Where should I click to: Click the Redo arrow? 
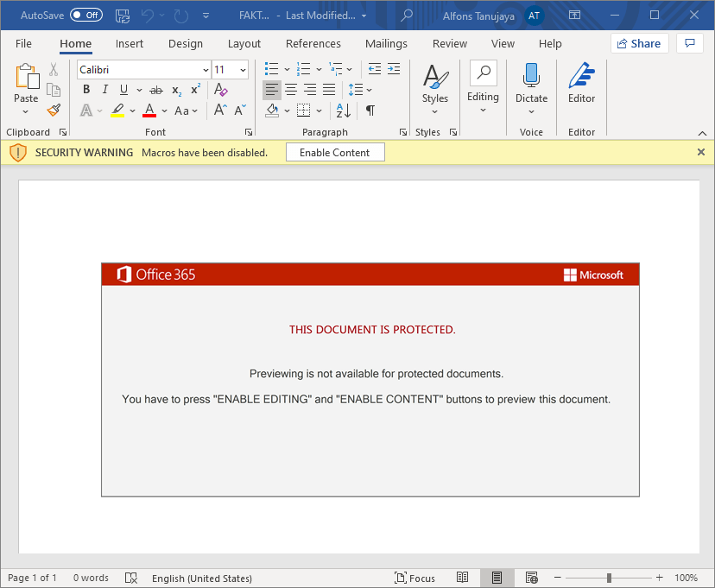(181, 16)
